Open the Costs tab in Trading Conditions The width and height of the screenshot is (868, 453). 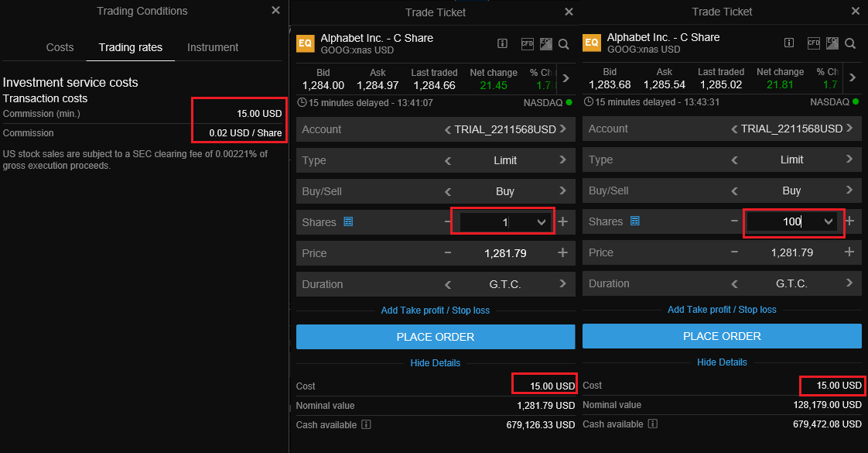click(x=60, y=48)
